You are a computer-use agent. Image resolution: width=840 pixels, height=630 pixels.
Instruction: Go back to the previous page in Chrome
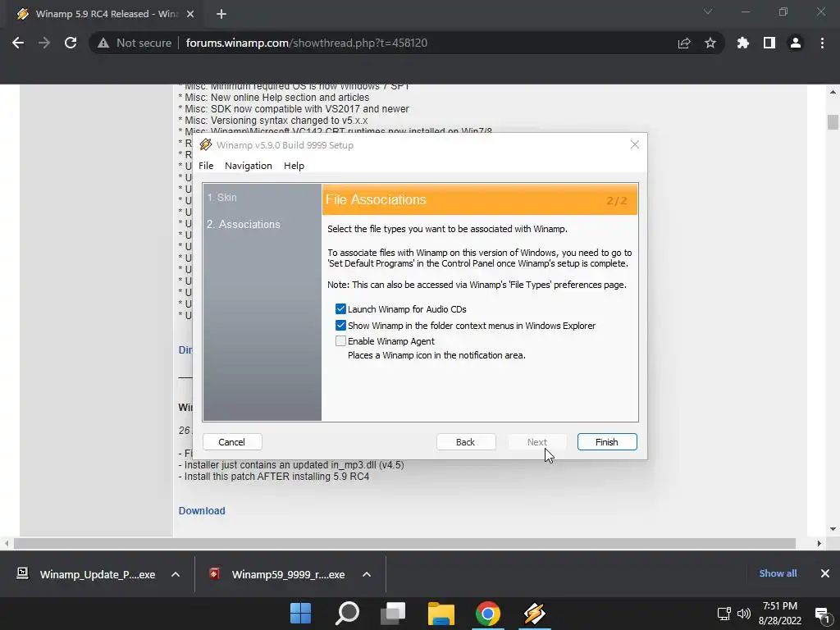tap(18, 43)
